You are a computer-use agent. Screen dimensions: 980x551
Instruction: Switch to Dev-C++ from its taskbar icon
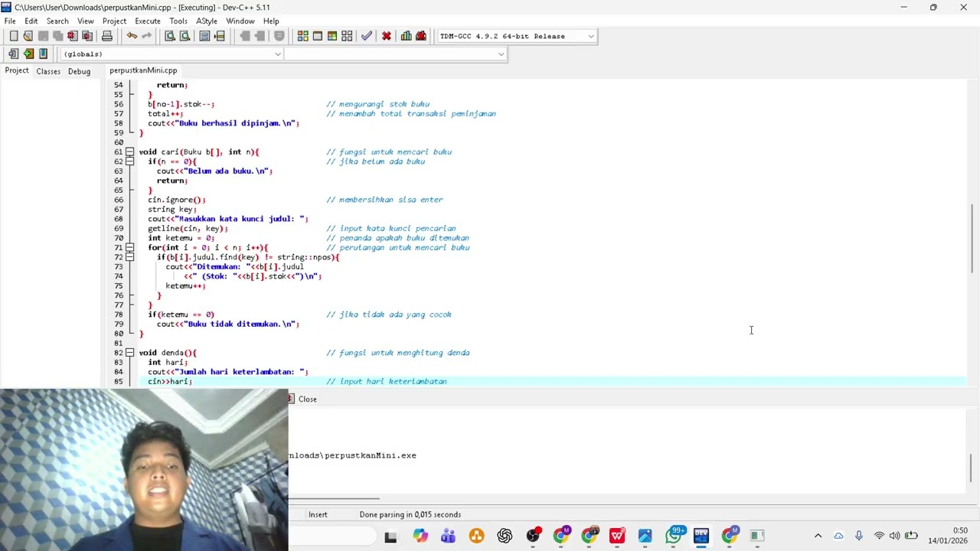tap(701, 536)
